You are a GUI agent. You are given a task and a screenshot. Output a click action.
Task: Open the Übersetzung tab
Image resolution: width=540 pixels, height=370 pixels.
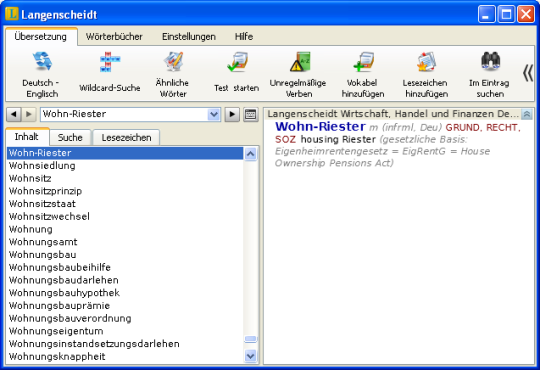41,37
